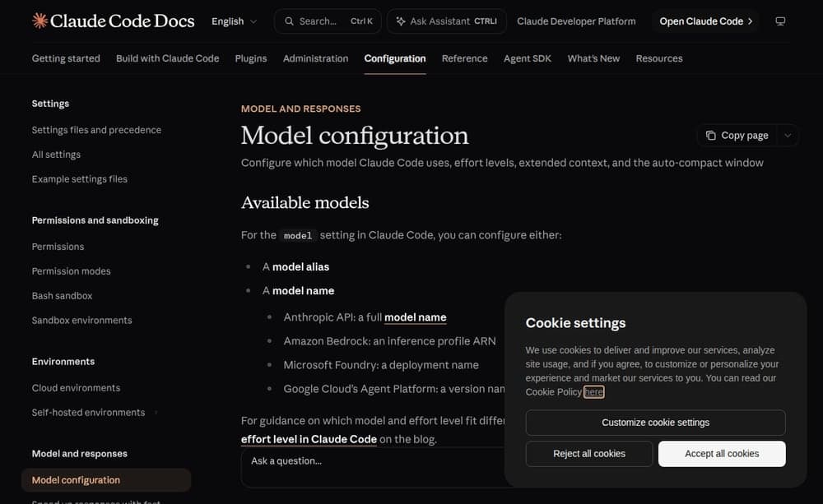This screenshot has height=504, width=823.
Task: Open the Build with Claude Code tab
Action: (x=167, y=58)
